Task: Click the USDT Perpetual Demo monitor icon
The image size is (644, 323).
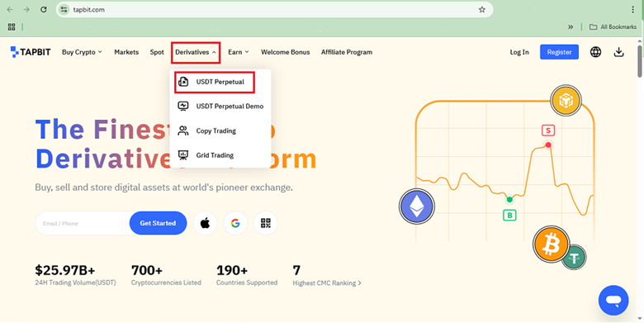Action: click(x=183, y=106)
